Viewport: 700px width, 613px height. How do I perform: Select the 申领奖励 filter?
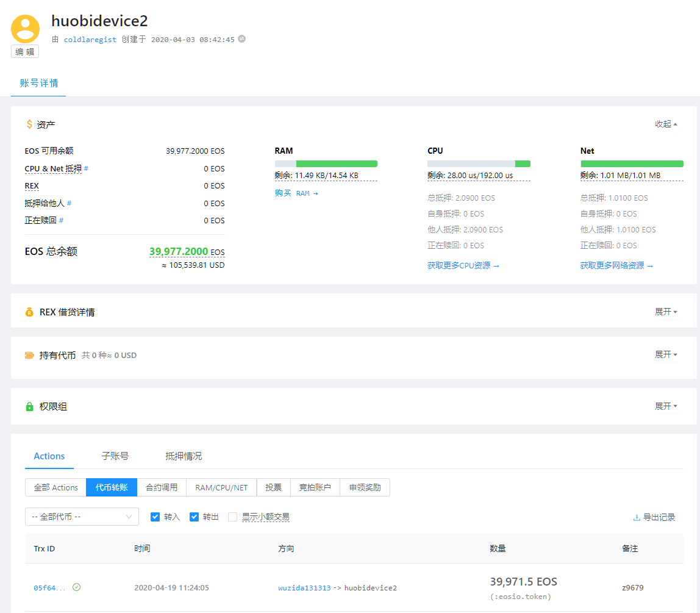[x=365, y=487]
